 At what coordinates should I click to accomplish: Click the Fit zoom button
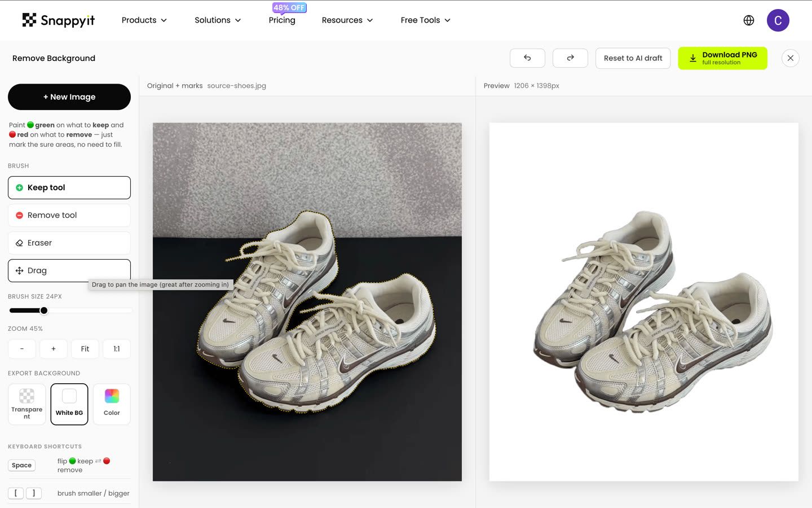tap(85, 349)
